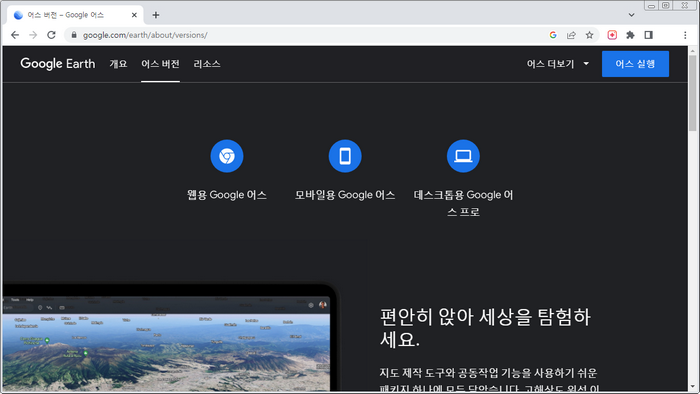Open the 웹용 Google 어스 text link

coord(227,195)
